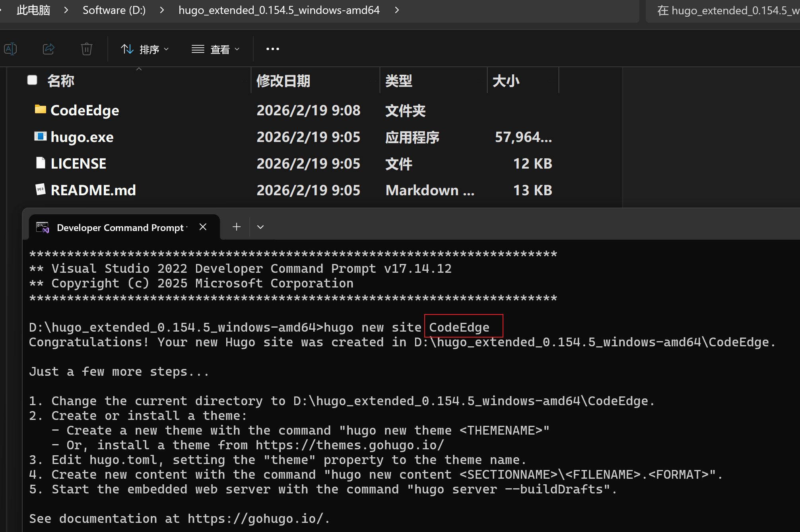Expand chevron after hugo_extended path segment
This screenshot has width=800, height=532.
396,10
